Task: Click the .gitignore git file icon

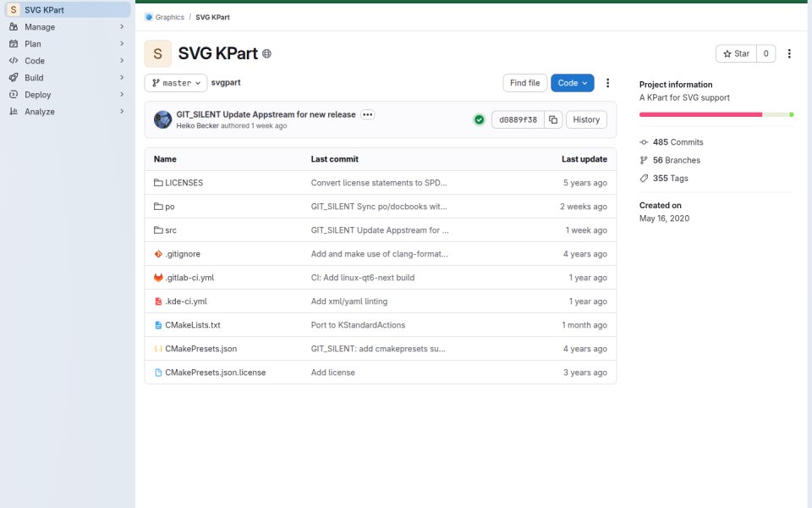Action: pyautogui.click(x=158, y=254)
